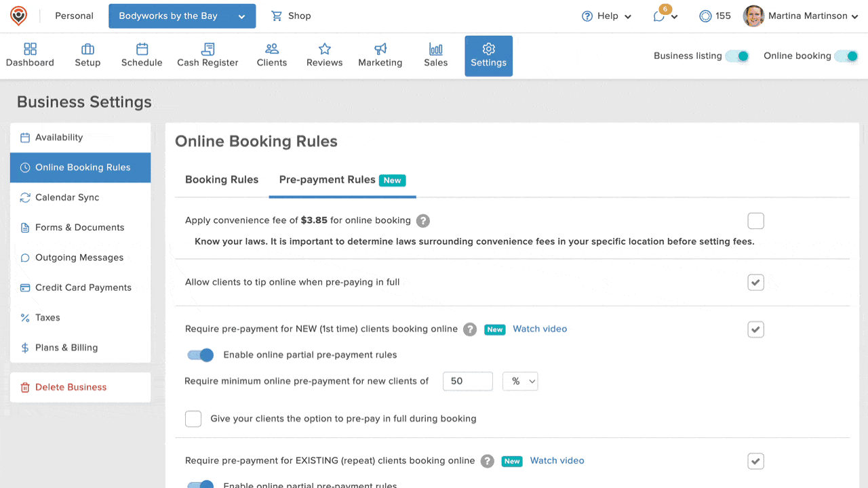Check the apply convenience fee checkbox
Viewport: 868px width, 488px height.
[755, 221]
